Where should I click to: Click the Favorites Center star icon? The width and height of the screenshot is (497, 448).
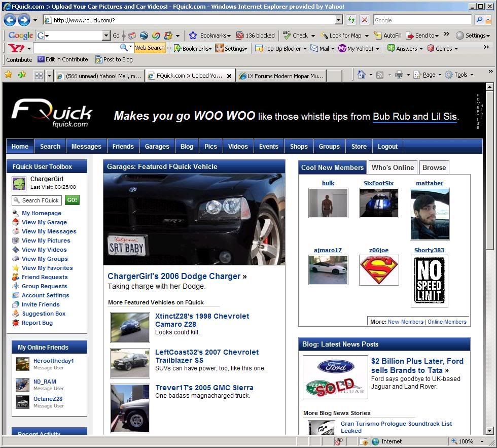[x=9, y=75]
